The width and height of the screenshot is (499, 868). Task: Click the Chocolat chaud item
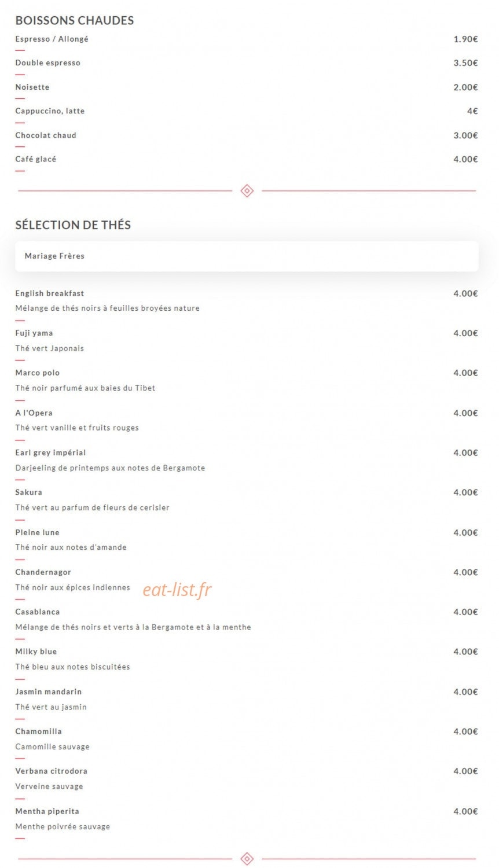coord(46,135)
